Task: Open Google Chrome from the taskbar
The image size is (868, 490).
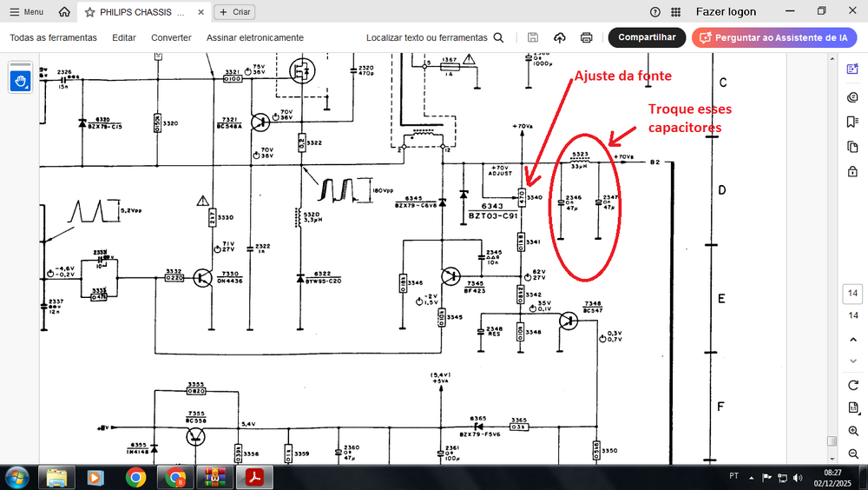Action: (x=135, y=477)
